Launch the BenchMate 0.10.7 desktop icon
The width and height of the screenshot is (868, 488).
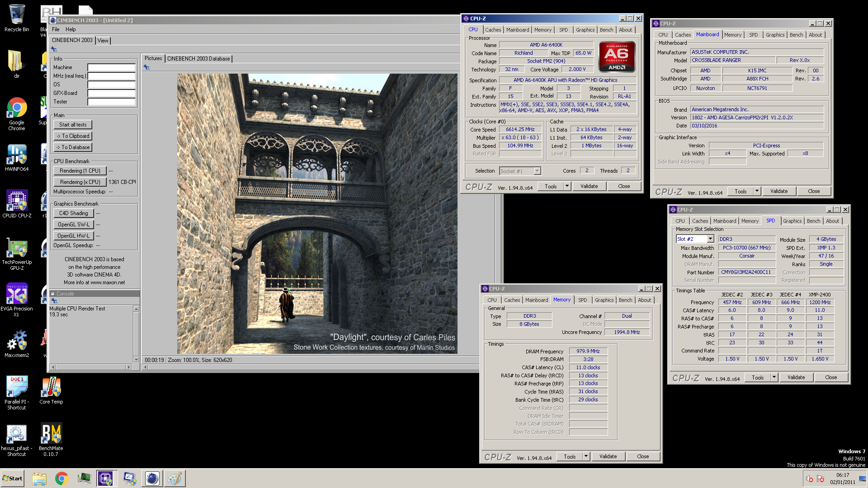click(x=51, y=440)
